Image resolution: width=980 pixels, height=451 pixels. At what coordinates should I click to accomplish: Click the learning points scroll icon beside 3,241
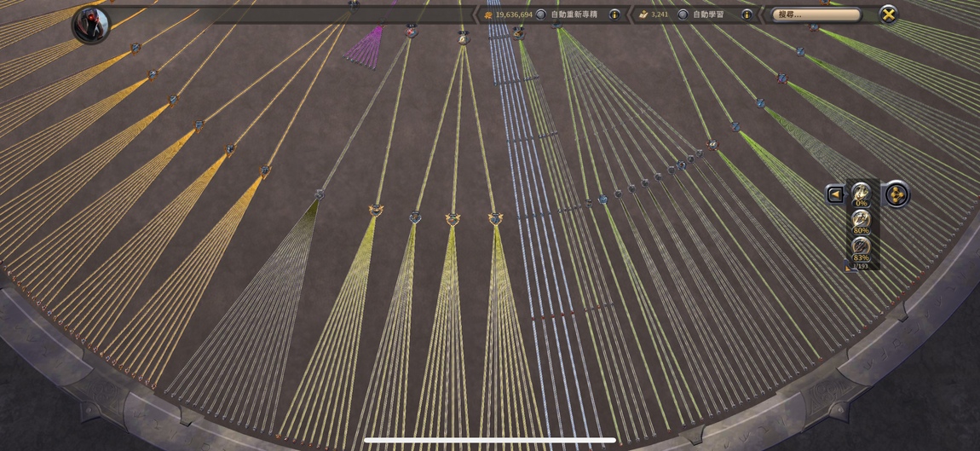[x=643, y=14]
